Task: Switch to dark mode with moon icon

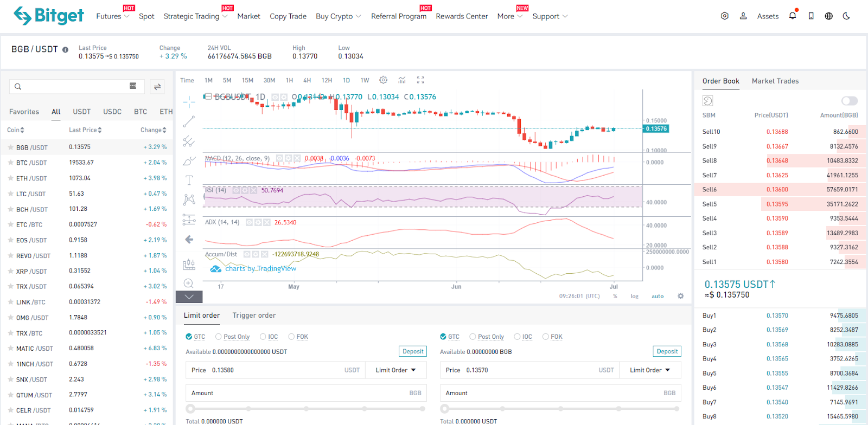Action: (x=846, y=16)
